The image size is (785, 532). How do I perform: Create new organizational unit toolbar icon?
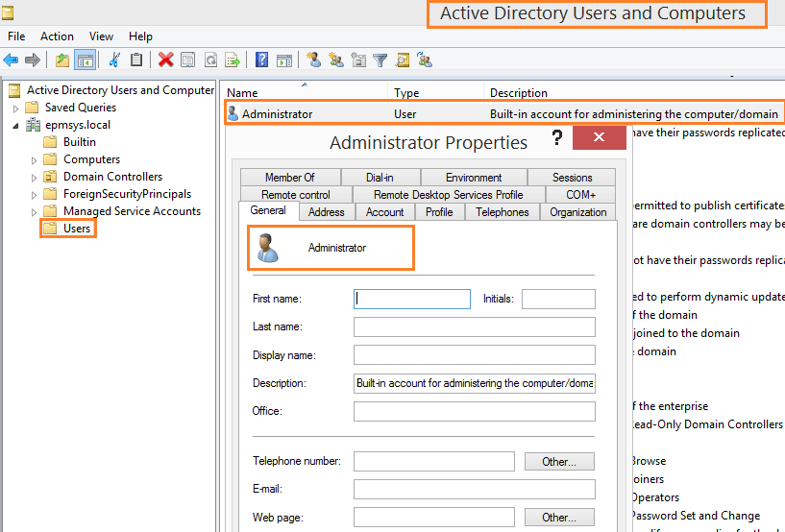(x=358, y=60)
